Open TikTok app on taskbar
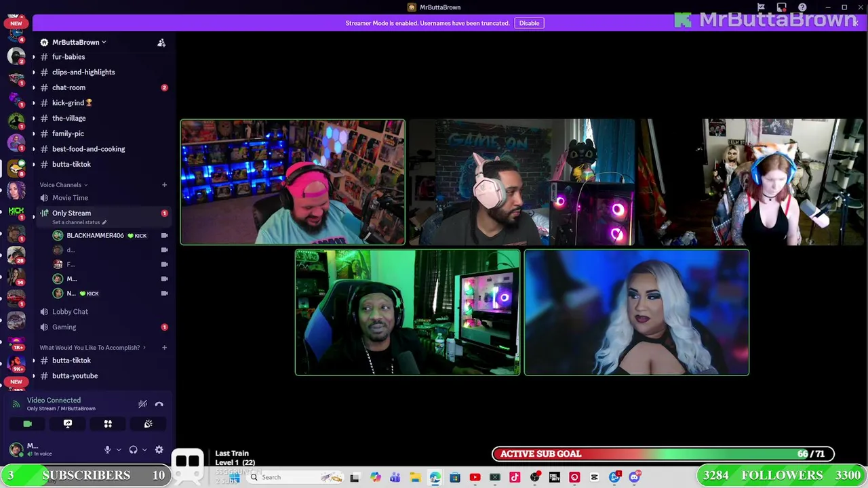The image size is (868, 488). [515, 477]
